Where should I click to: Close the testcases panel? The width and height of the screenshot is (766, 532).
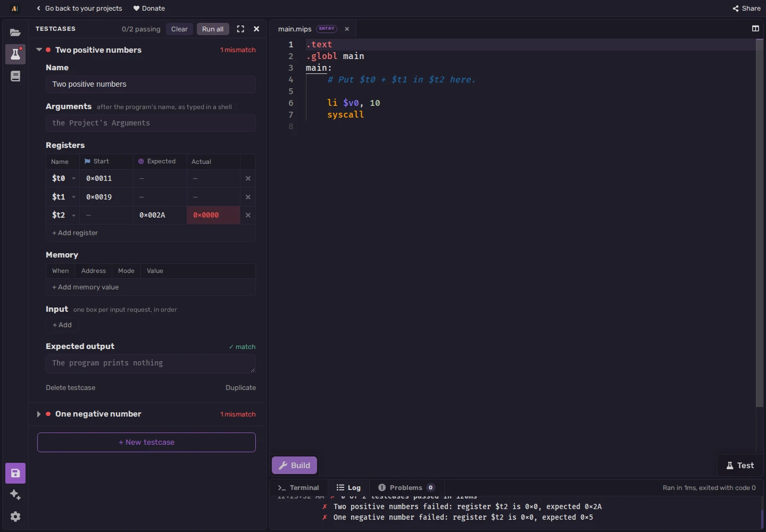pos(256,29)
